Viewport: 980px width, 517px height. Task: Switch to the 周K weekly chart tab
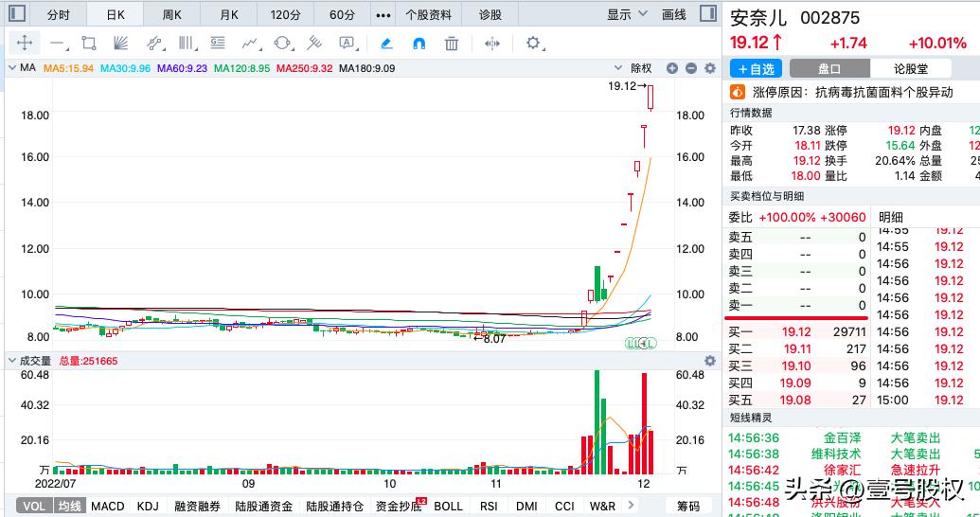click(171, 14)
